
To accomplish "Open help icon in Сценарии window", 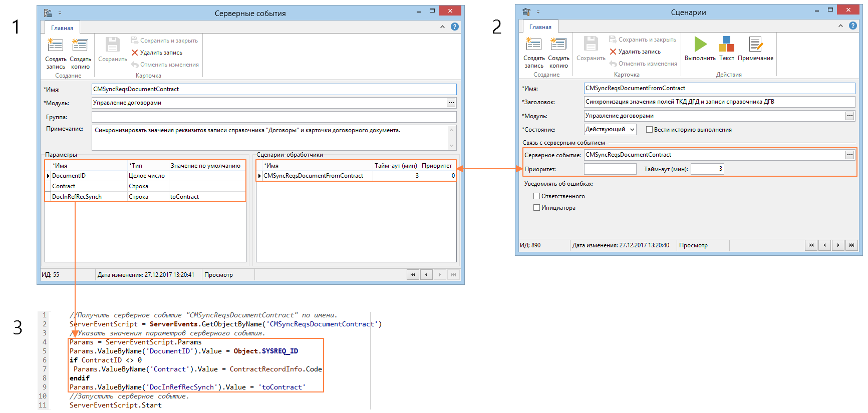I will 852,26.
